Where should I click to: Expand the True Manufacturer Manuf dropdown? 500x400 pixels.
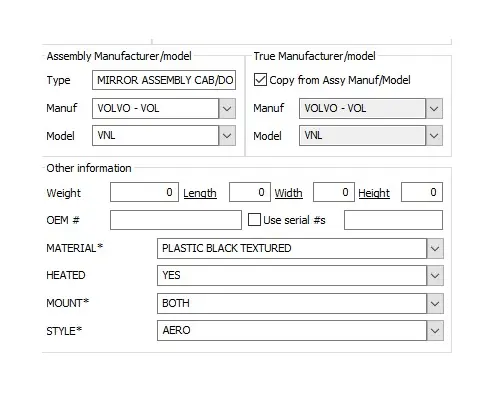tap(434, 108)
